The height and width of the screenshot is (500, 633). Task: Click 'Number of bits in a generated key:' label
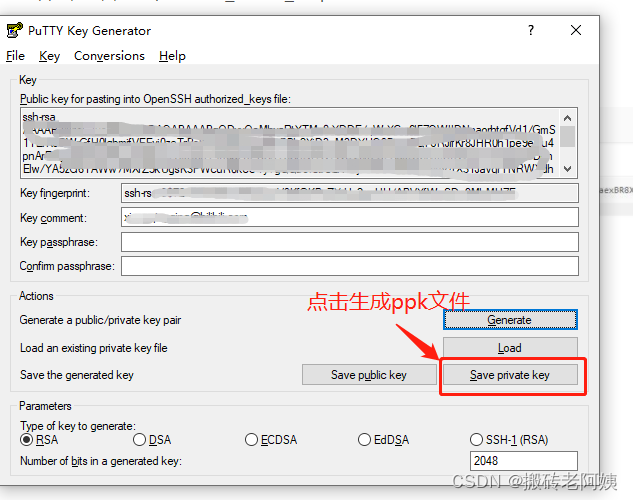tap(101, 461)
